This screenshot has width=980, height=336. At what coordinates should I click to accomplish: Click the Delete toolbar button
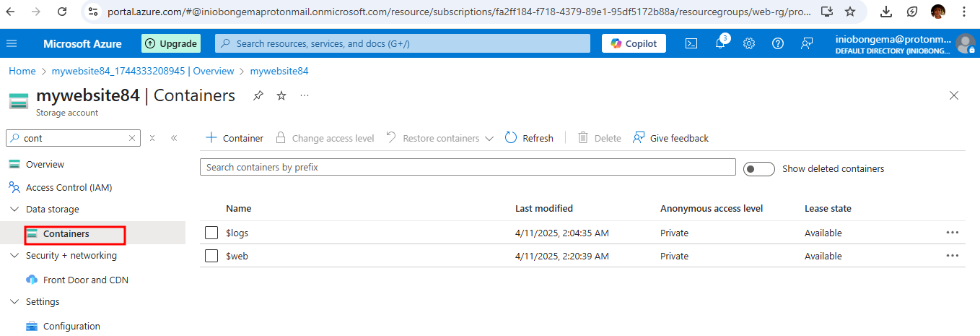(x=599, y=138)
